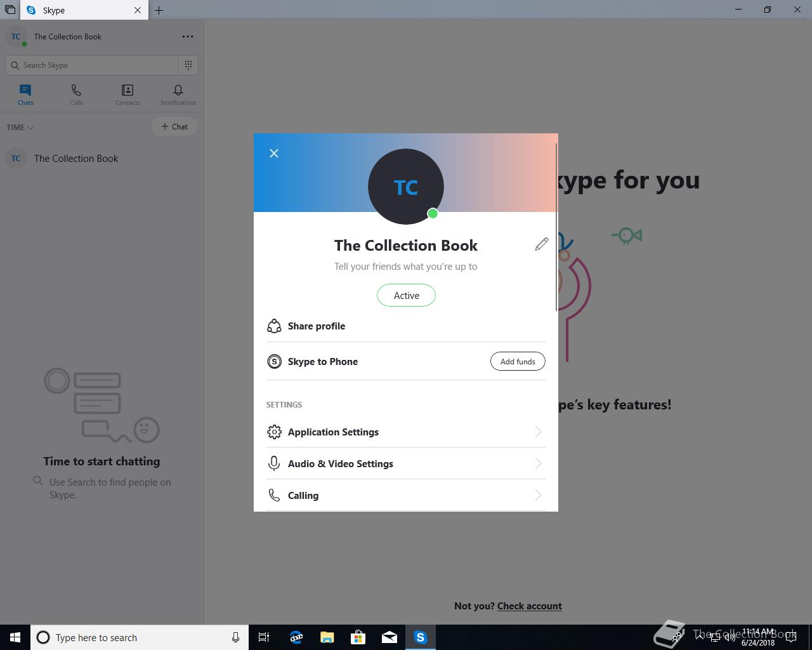The width and height of the screenshot is (812, 650).
Task: Start new chat with + Chat button
Action: 174,126
